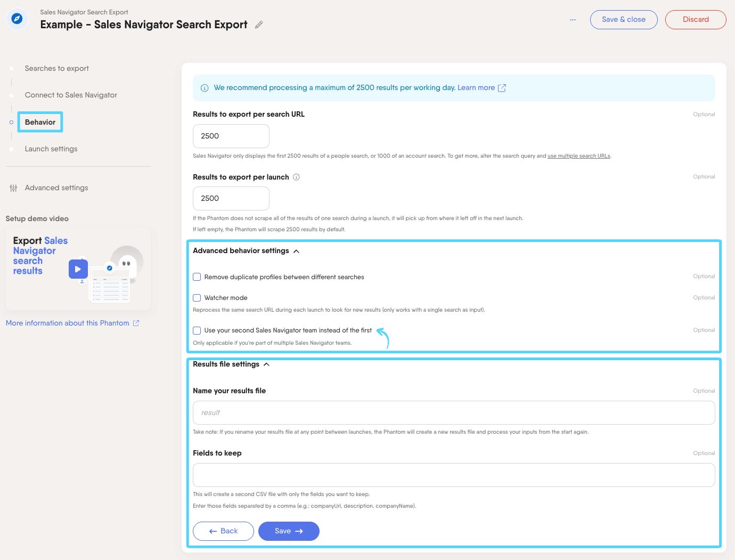Open More information about this Phantom link
This screenshot has height=560, width=735.
coord(68,323)
